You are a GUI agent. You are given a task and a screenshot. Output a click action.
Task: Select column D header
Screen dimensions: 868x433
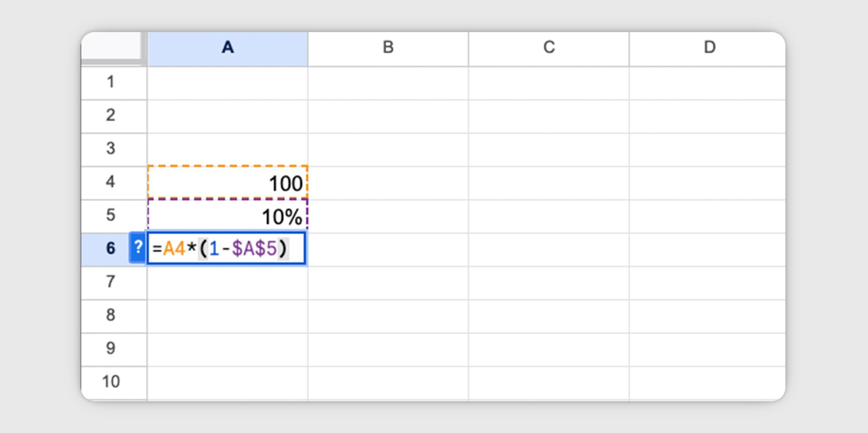pos(709,48)
